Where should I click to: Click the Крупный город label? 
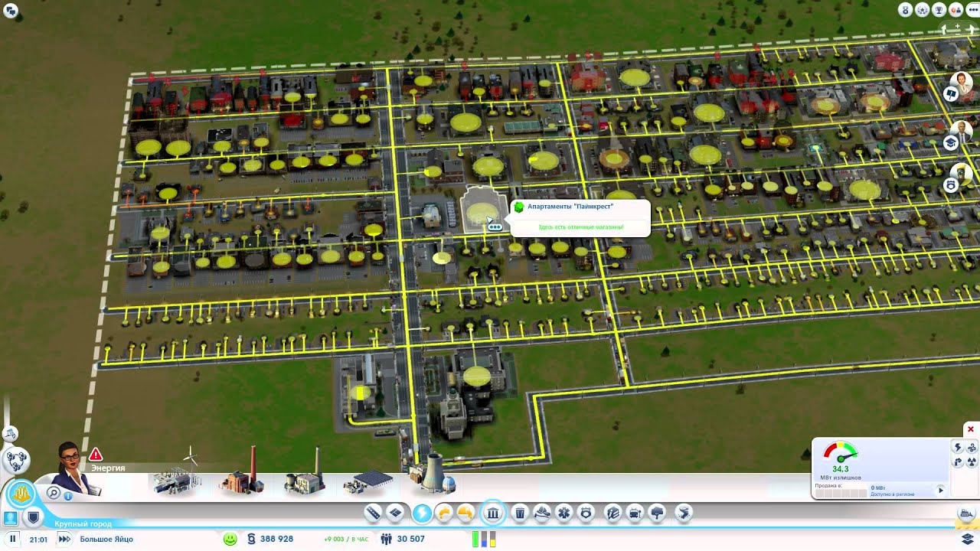[83, 524]
